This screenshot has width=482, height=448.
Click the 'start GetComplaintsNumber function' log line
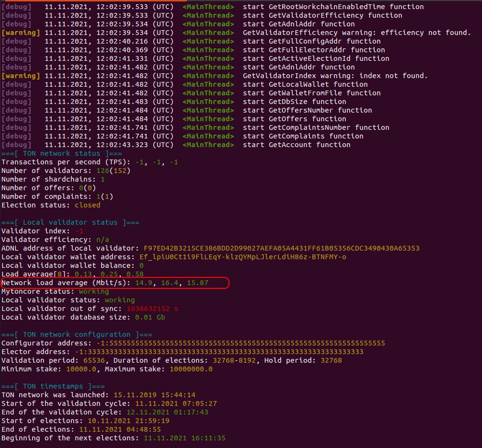[316, 127]
